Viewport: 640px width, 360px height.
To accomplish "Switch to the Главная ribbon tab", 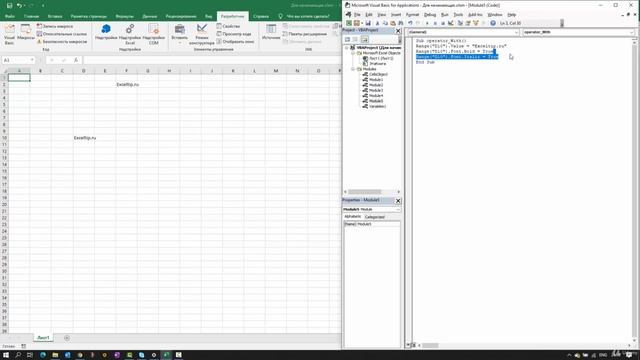I will pos(31,16).
